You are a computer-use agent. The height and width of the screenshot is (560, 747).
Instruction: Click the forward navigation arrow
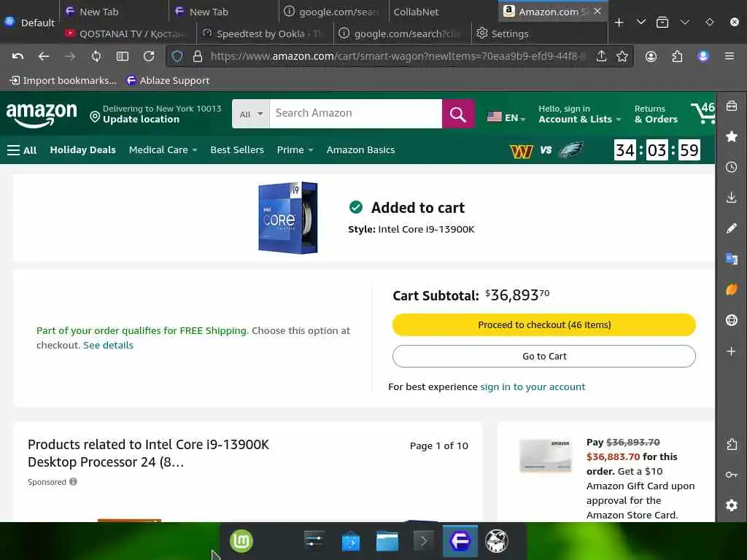70,56
